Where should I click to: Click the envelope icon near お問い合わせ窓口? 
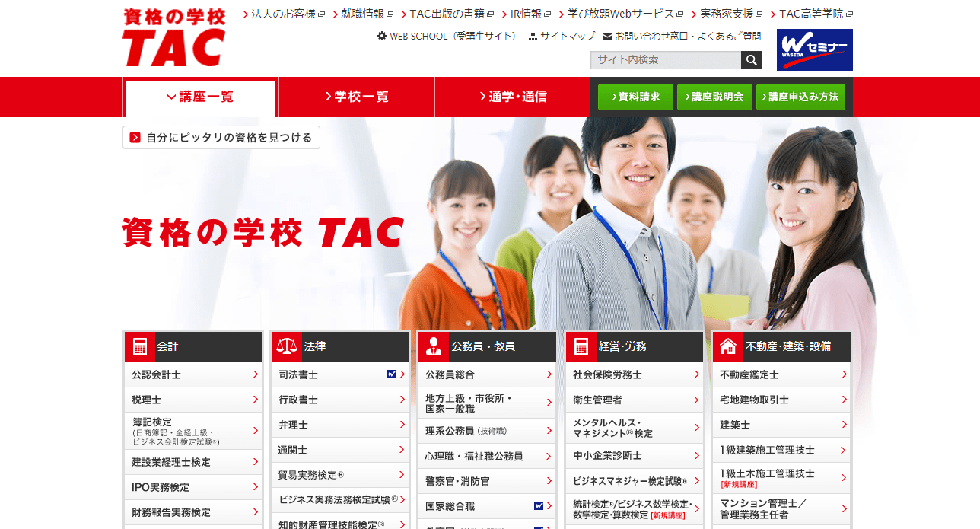606,36
